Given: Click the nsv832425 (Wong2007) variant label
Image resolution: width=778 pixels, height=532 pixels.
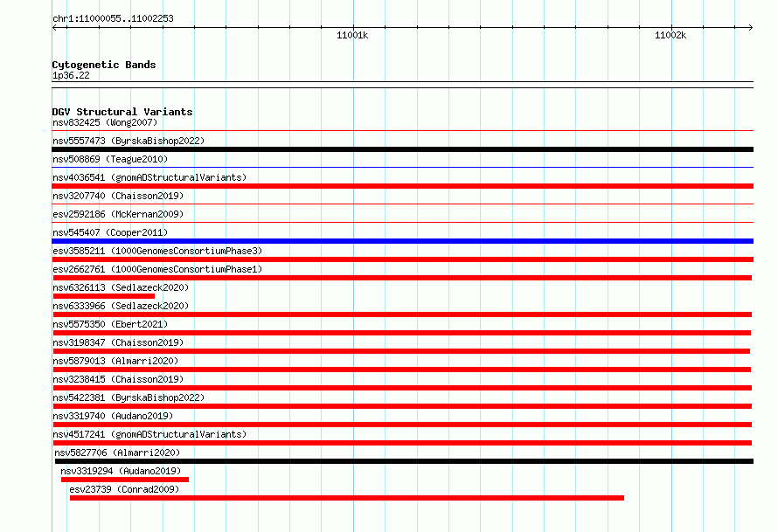Looking at the screenshot, I should [x=105, y=122].
